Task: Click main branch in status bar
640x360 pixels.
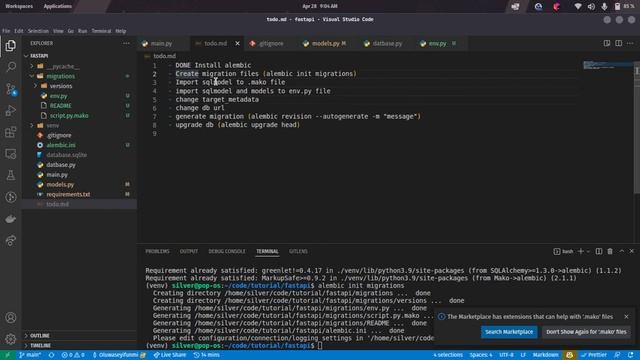Action: [x=30, y=355]
